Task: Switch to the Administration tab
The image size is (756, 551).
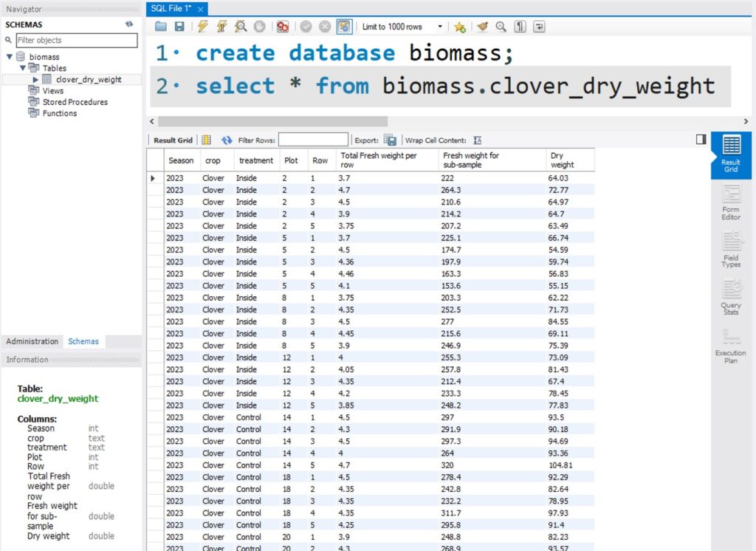Action: click(x=32, y=341)
